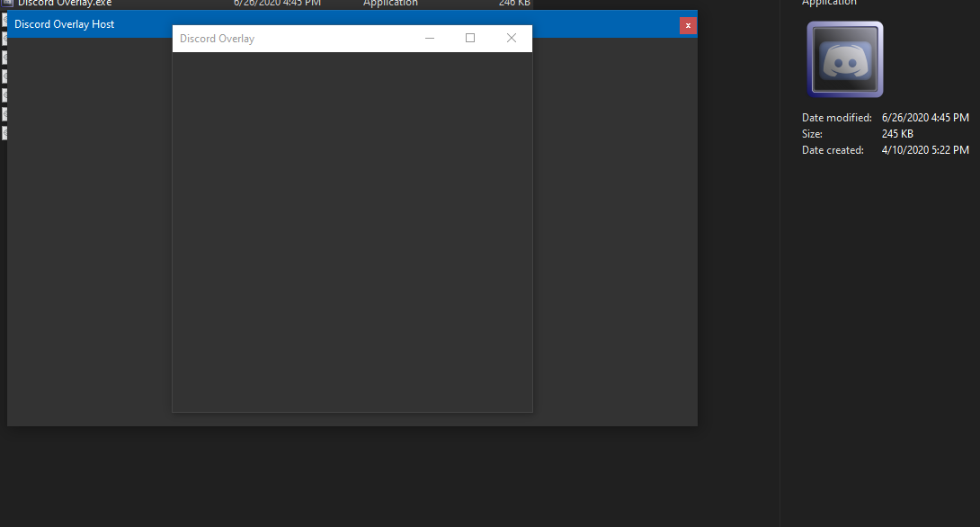The width and height of the screenshot is (980, 527).
Task: Click the Discord Overlay Host title text
Action: click(65, 24)
